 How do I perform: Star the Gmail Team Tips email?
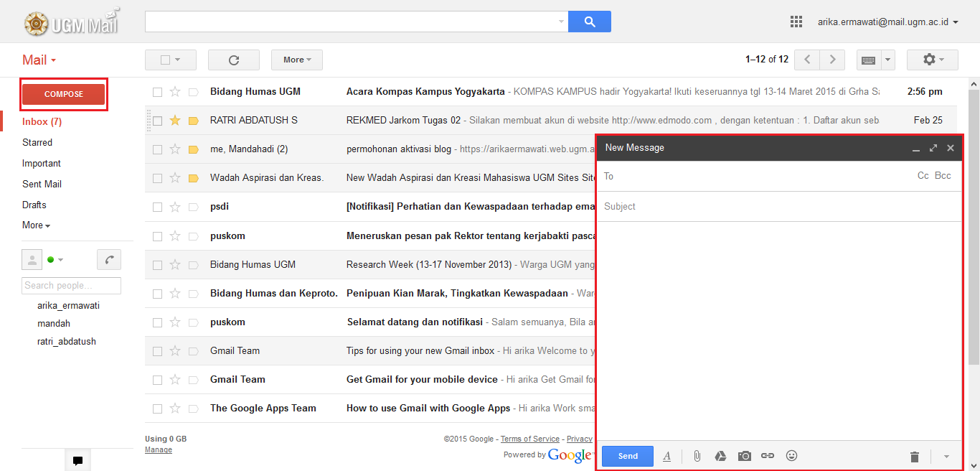coord(175,350)
